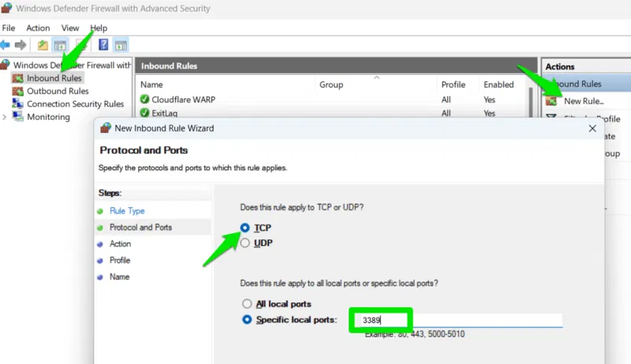Select Outbound Rules in the console tree
This screenshot has width=631, height=364.
click(58, 91)
